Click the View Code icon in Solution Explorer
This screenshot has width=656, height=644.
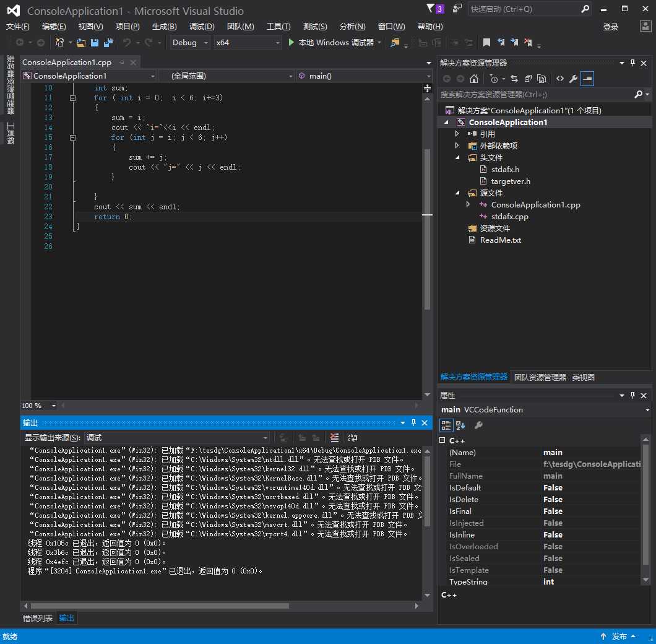coord(560,79)
